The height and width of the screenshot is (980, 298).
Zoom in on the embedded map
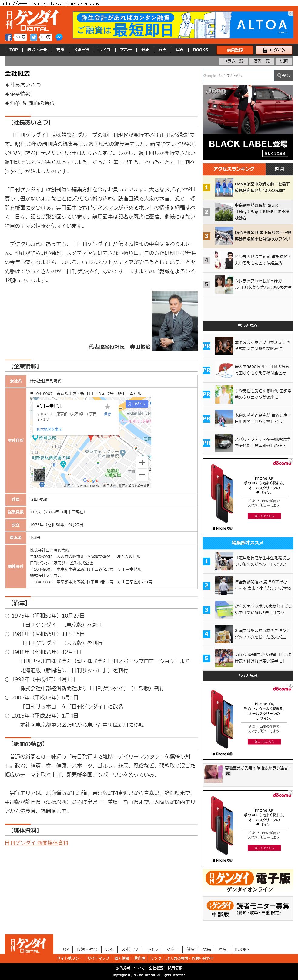142,462
